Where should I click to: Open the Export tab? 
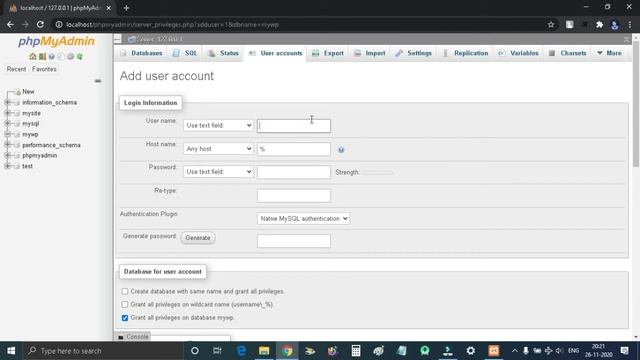(x=328, y=53)
